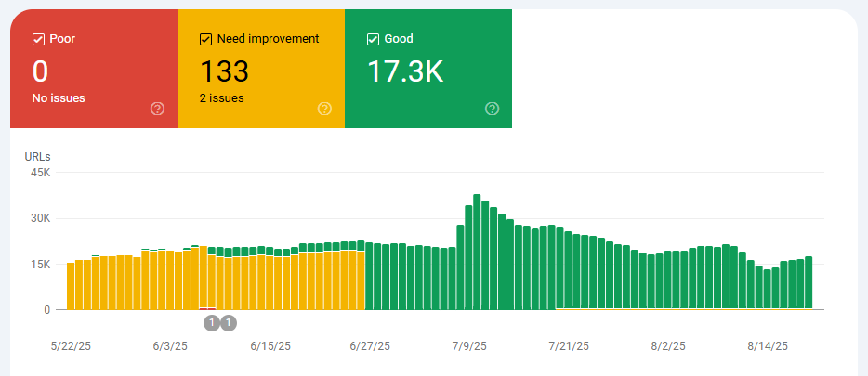Click the 0 count on the Poor card
Screen dimensions: 868x376
pyautogui.click(x=40, y=71)
